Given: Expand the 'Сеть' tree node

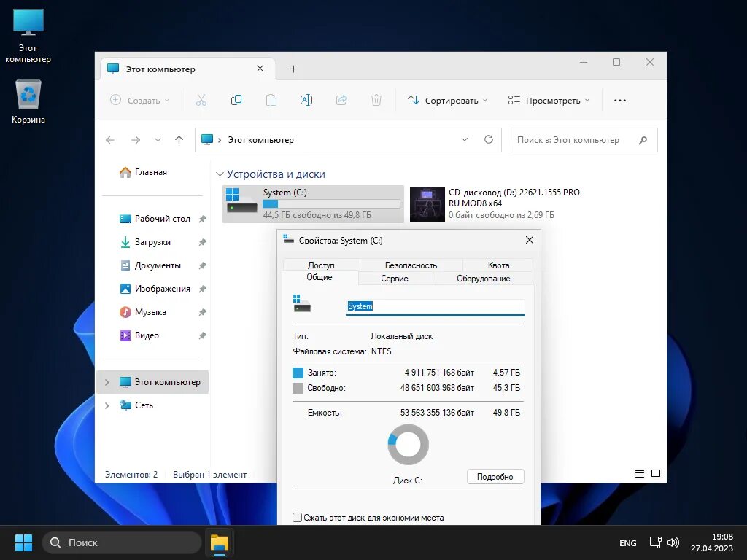Looking at the screenshot, I should [107, 405].
